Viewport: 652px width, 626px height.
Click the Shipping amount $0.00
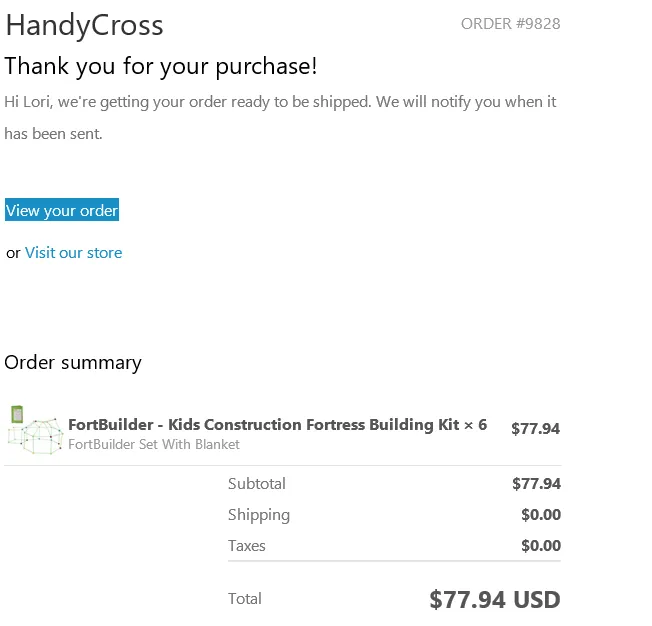tap(541, 515)
